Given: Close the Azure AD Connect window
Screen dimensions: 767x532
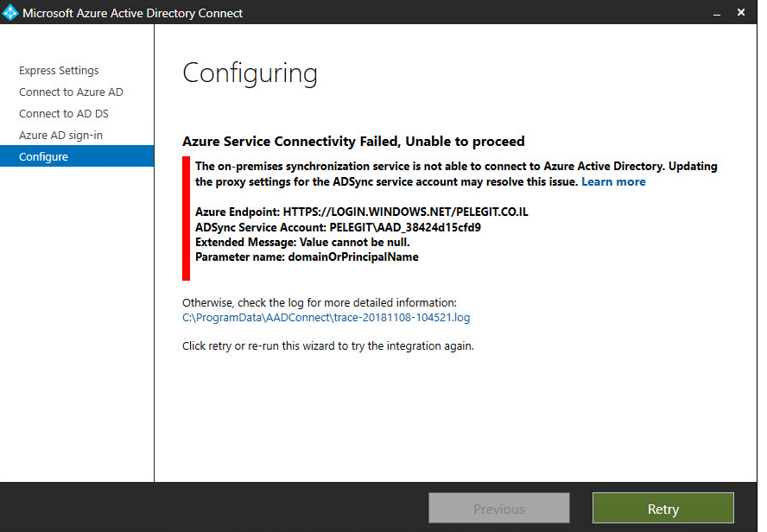Looking at the screenshot, I should [741, 12].
